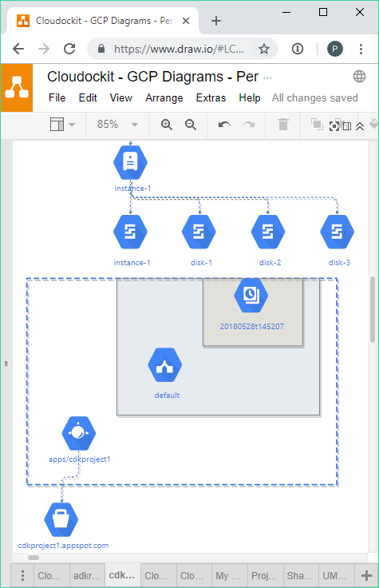
Task: Add a new page with plus button
Action: [366, 576]
